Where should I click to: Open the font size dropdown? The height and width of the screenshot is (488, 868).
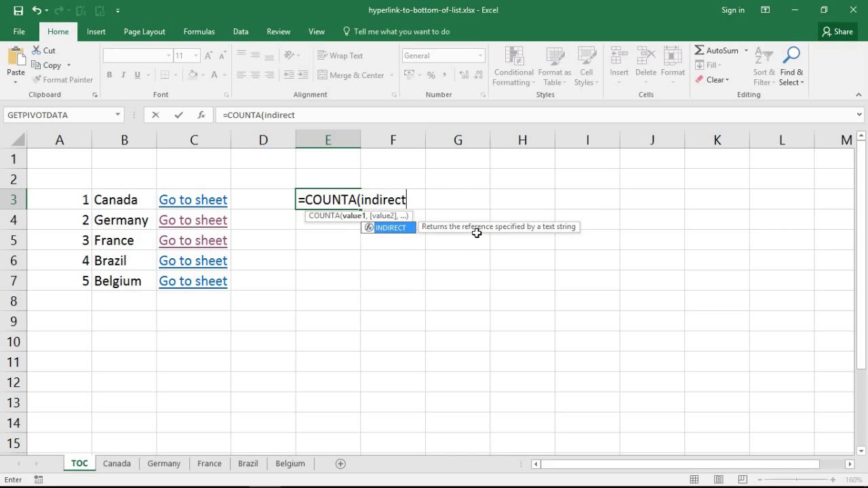[x=197, y=55]
